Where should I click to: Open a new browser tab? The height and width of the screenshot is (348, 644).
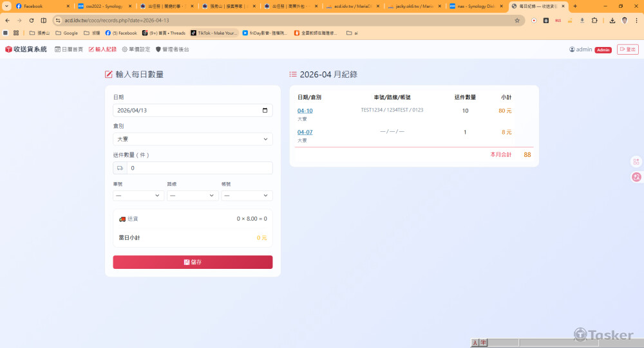tap(575, 6)
